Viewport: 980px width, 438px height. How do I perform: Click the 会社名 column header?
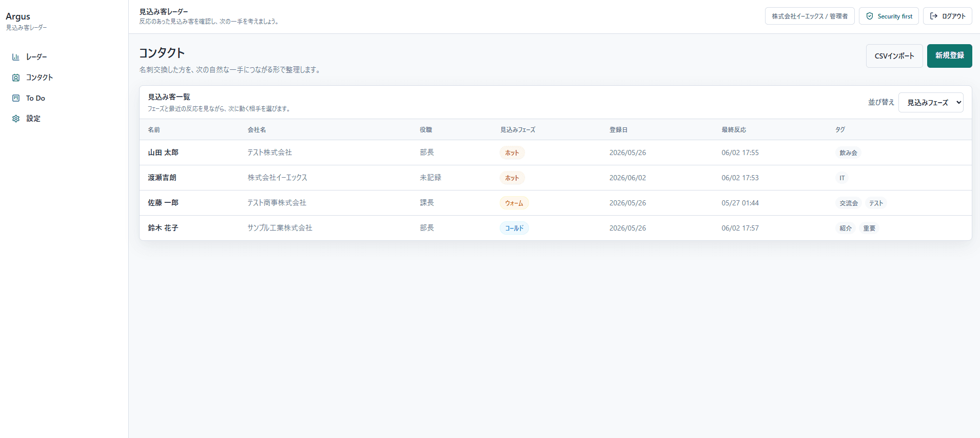(x=257, y=130)
